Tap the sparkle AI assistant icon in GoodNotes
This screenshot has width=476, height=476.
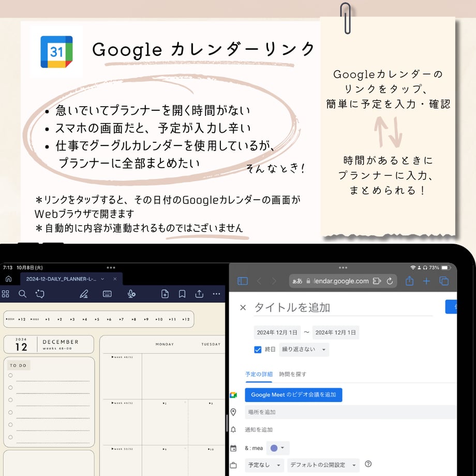40,293
